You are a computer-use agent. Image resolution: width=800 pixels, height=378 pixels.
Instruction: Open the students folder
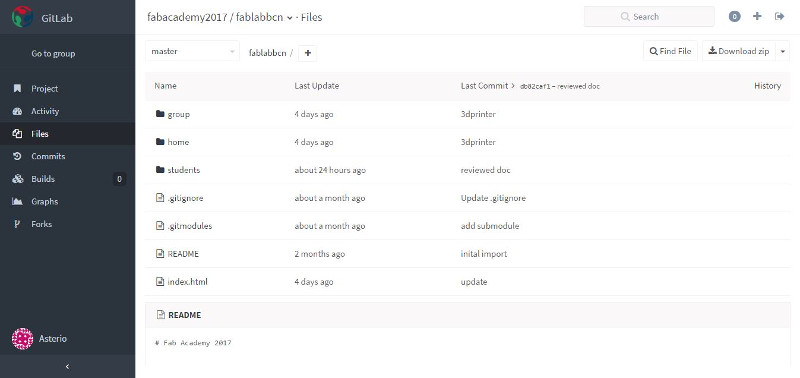pyautogui.click(x=184, y=170)
